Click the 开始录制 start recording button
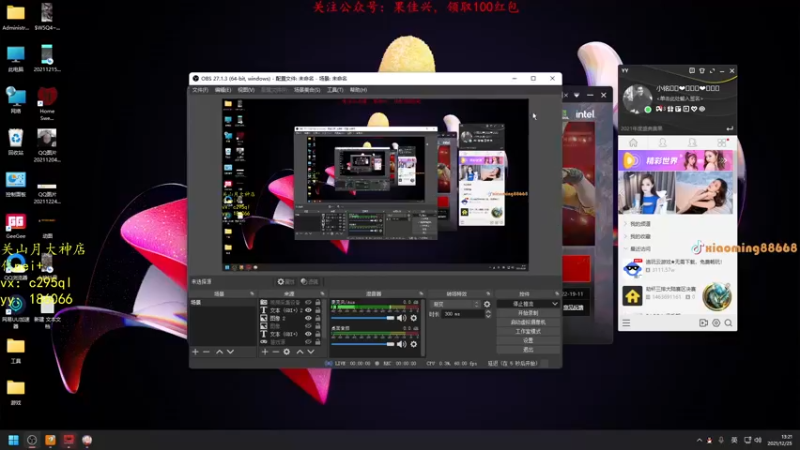800x450 pixels. tap(528, 313)
